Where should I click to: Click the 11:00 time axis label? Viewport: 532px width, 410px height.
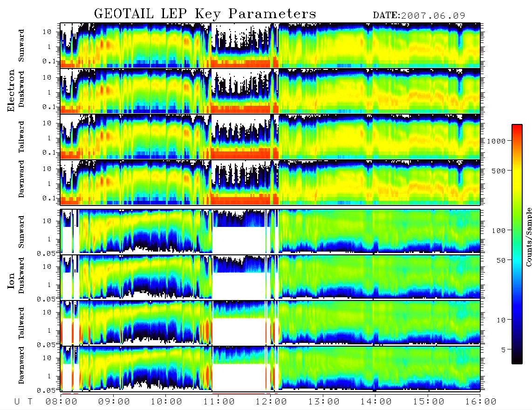[219, 402]
